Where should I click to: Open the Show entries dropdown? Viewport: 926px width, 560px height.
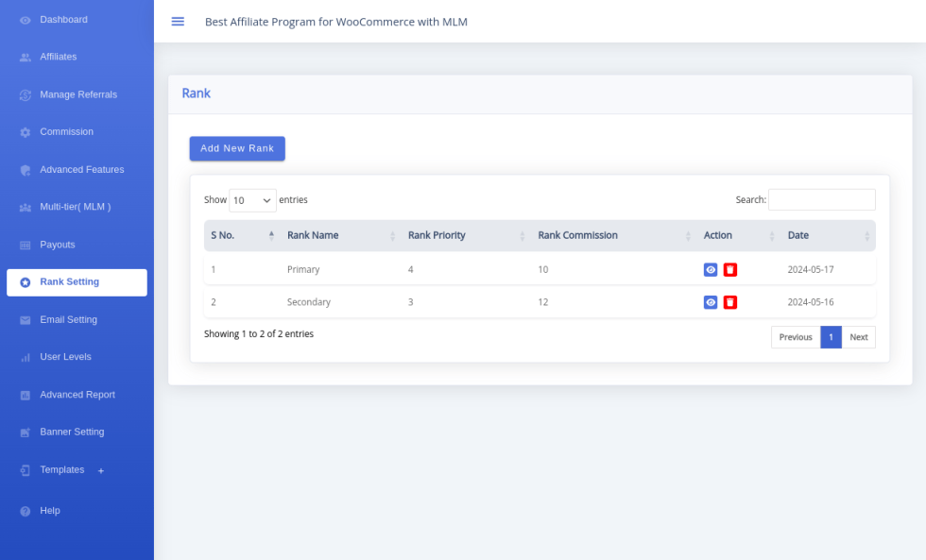click(252, 200)
